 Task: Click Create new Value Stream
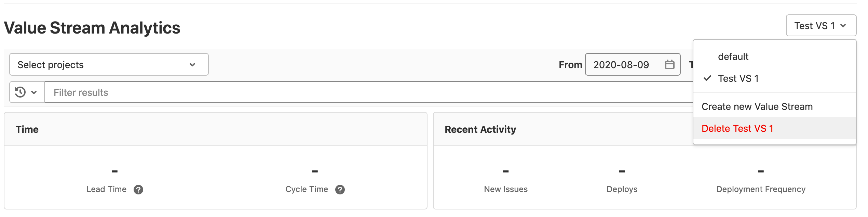(757, 107)
